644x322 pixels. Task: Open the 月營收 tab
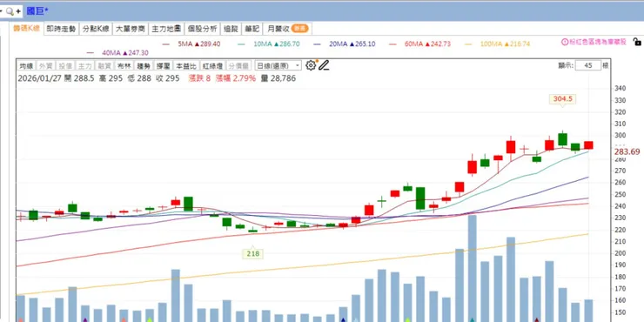(287, 29)
